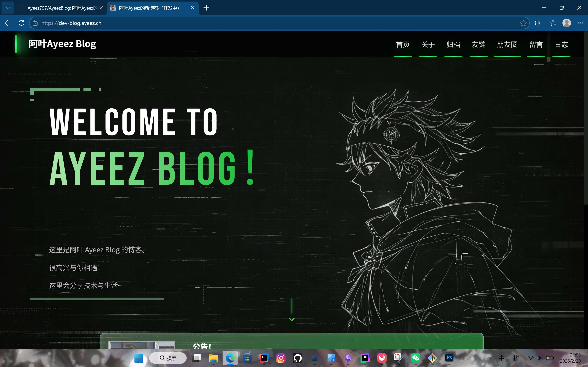The width and height of the screenshot is (588, 367).
Task: Open the Settings and more ellipsis menu
Action: pyautogui.click(x=581, y=23)
